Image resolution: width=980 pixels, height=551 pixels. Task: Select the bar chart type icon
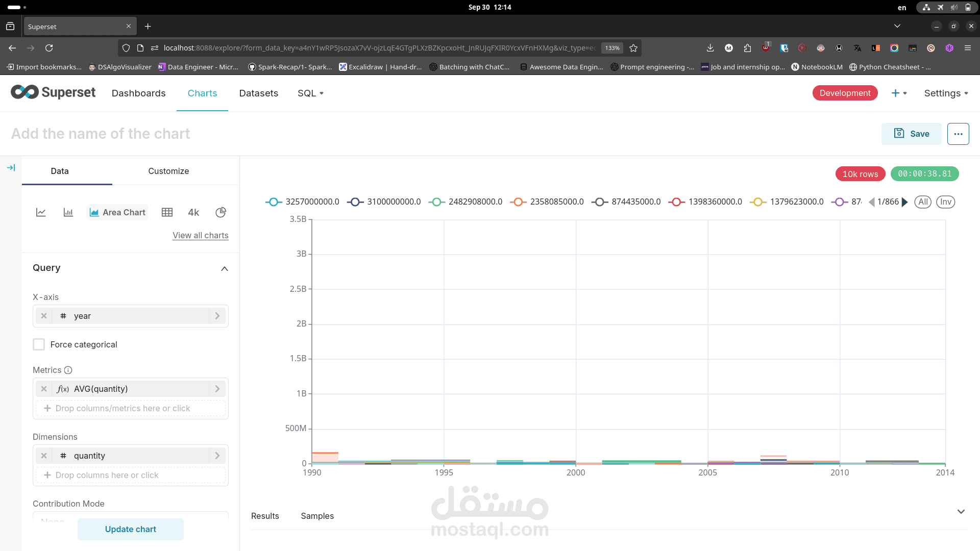(68, 212)
